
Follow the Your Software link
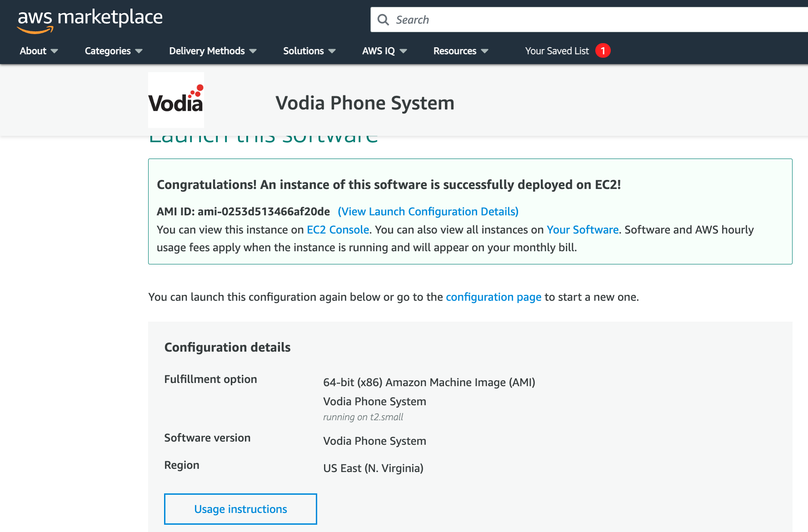(583, 230)
